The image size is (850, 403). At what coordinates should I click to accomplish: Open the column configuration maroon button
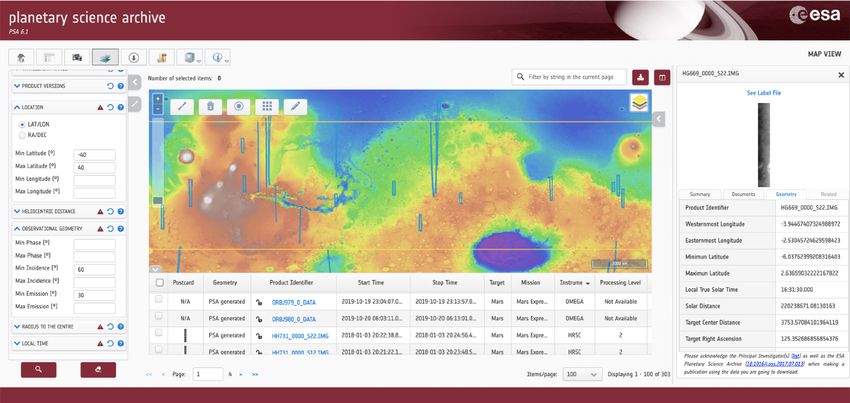661,77
